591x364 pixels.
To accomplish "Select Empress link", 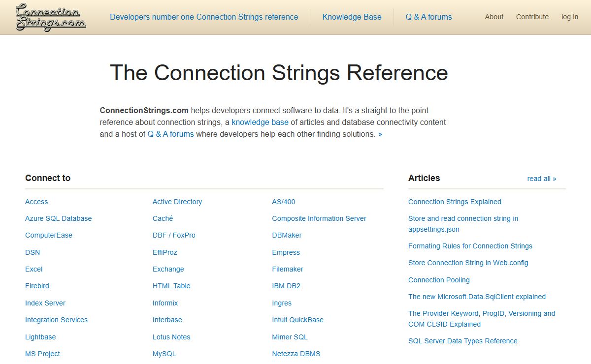I will [x=286, y=252].
